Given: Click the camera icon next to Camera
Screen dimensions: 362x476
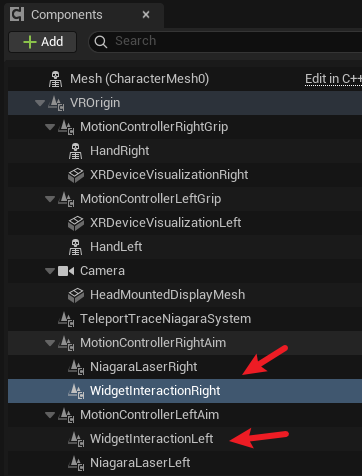Looking at the screenshot, I should click(66, 271).
